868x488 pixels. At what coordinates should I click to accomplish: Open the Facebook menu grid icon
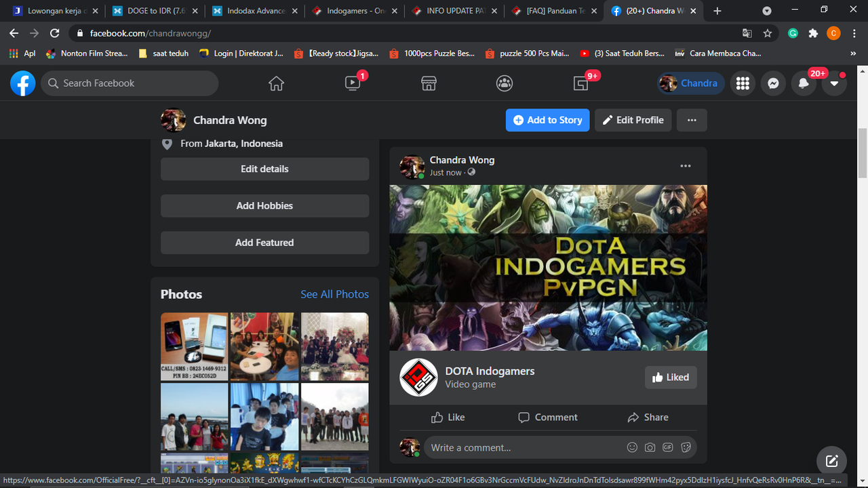click(x=743, y=83)
